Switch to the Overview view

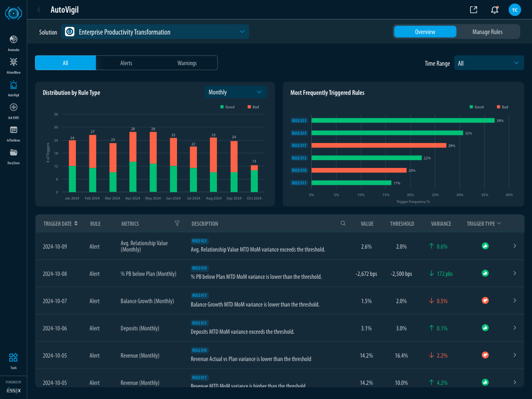(425, 32)
